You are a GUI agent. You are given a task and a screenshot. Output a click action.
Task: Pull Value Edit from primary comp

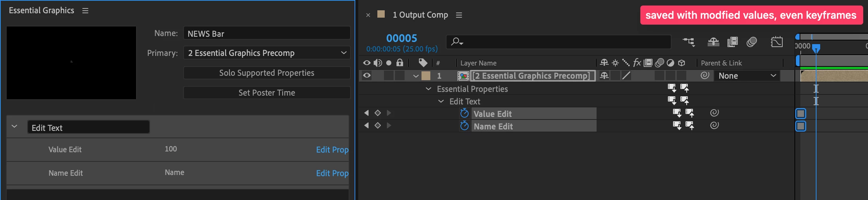pos(677,113)
